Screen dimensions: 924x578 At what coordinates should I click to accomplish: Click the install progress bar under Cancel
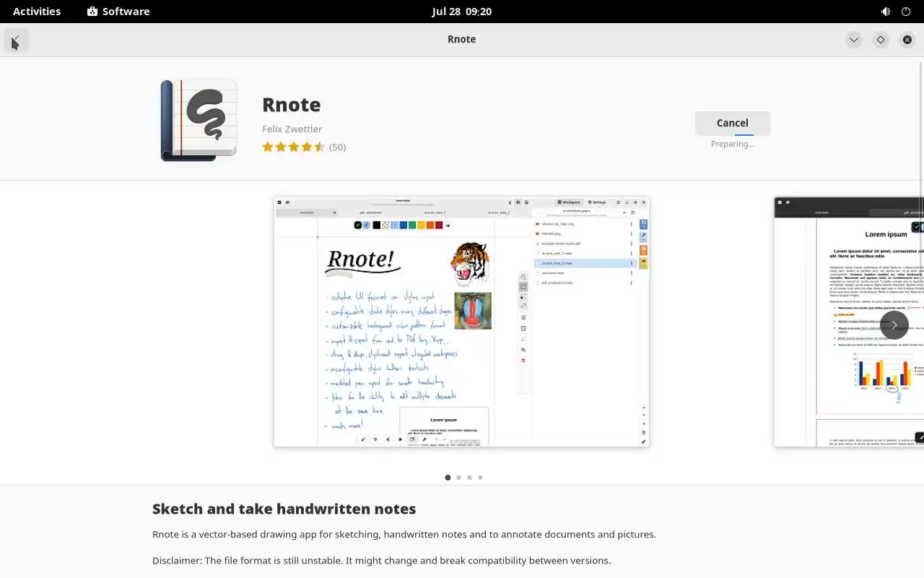coord(733,134)
